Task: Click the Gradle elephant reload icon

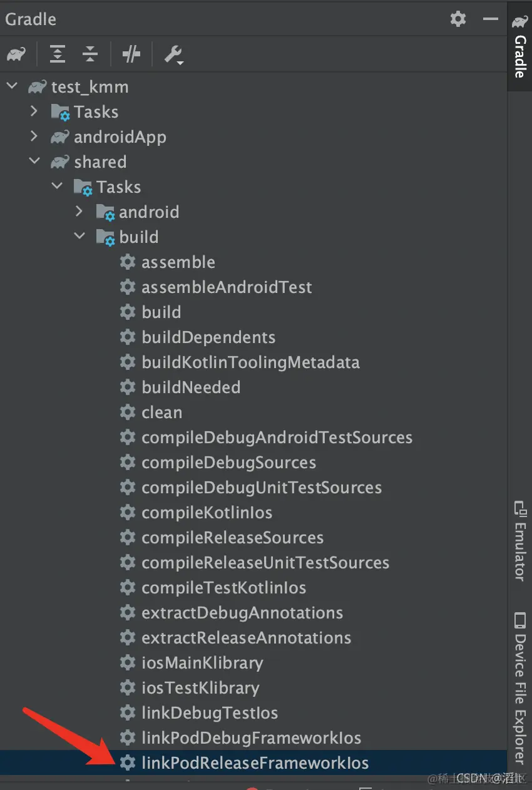Action: [x=16, y=54]
